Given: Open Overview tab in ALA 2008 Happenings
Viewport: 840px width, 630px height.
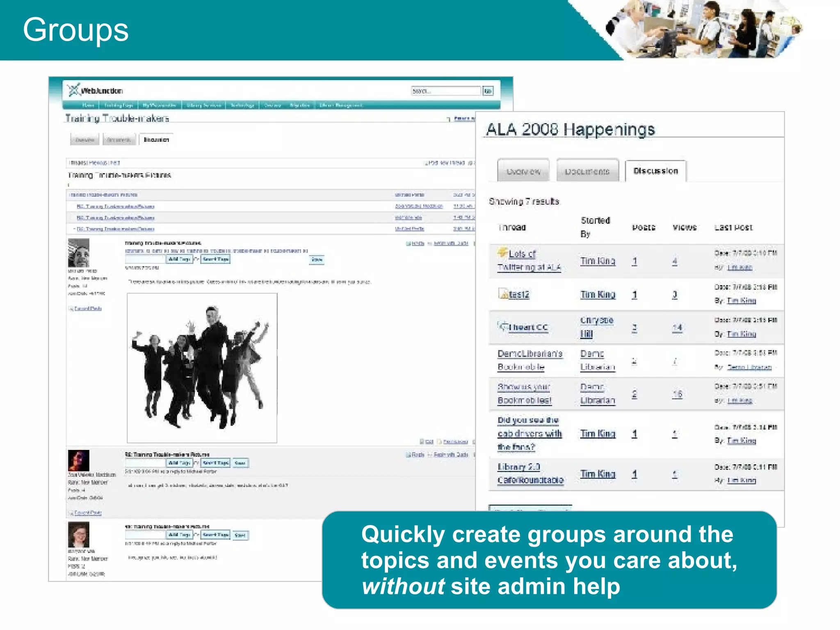Looking at the screenshot, I should 523,171.
